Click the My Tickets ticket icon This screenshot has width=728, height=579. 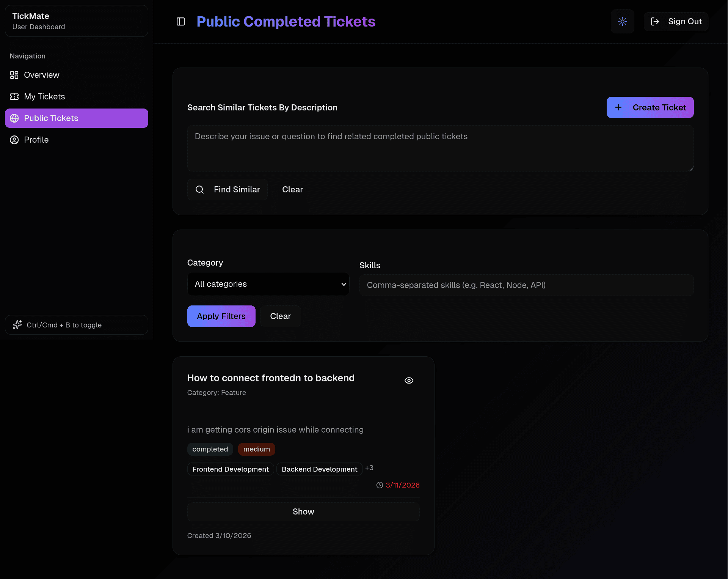[x=14, y=97]
